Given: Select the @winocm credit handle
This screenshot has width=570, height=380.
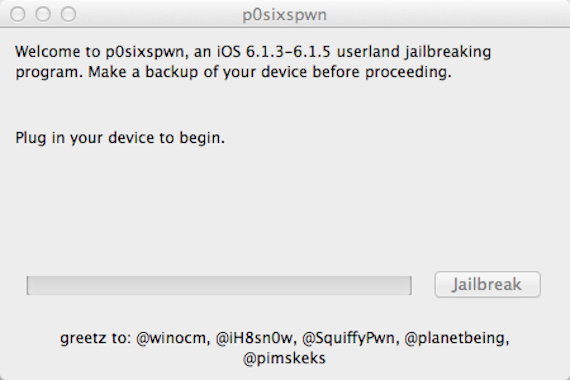Looking at the screenshot, I should click(x=173, y=338).
